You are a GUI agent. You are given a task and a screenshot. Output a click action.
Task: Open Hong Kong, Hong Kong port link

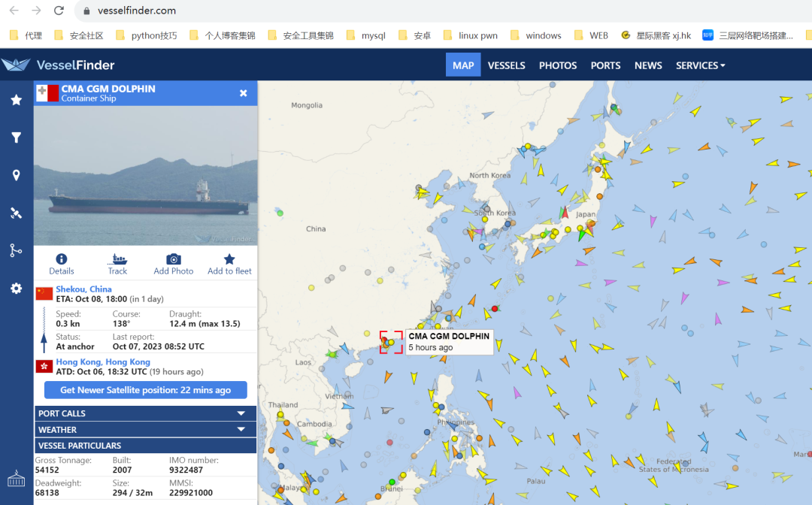pyautogui.click(x=103, y=361)
